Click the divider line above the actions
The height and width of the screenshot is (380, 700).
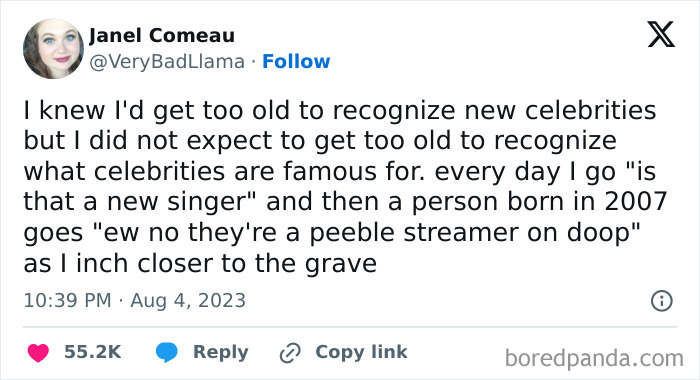pos(350,327)
